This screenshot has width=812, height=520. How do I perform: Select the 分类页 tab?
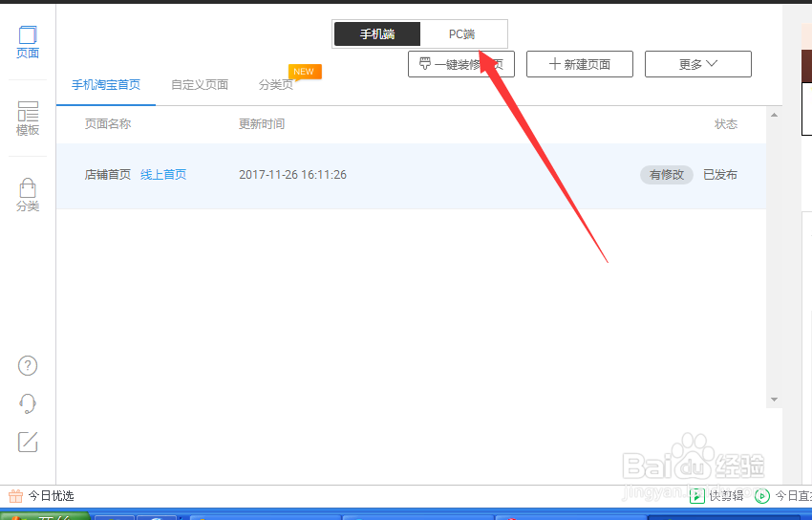[276, 85]
